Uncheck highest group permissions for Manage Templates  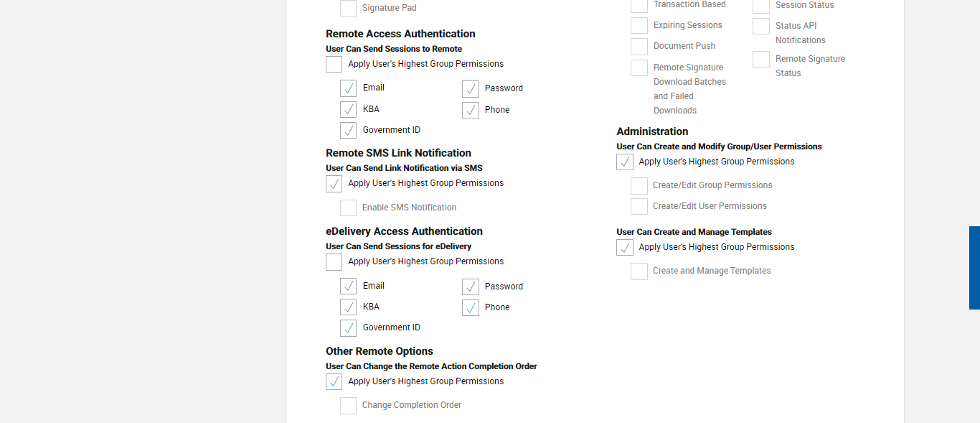tap(625, 248)
